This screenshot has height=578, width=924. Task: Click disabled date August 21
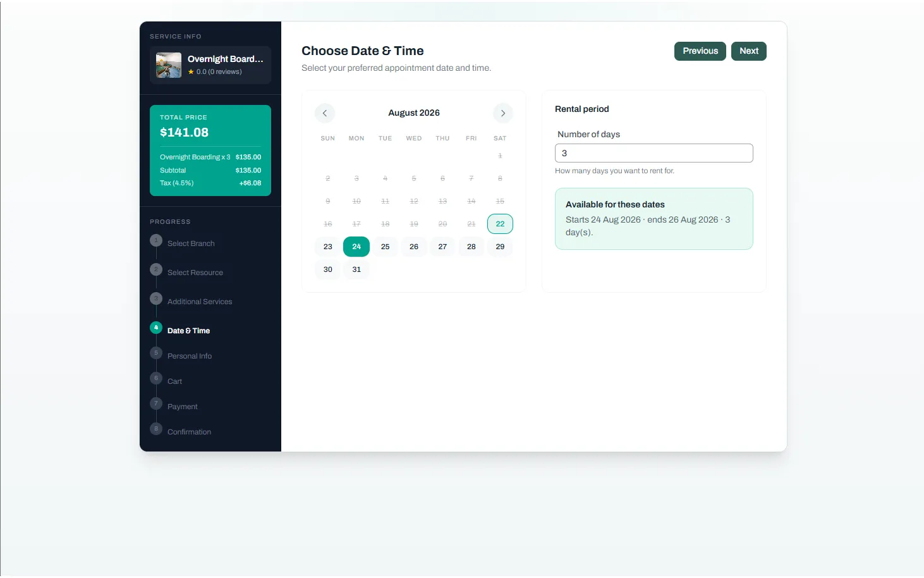pyautogui.click(x=471, y=224)
